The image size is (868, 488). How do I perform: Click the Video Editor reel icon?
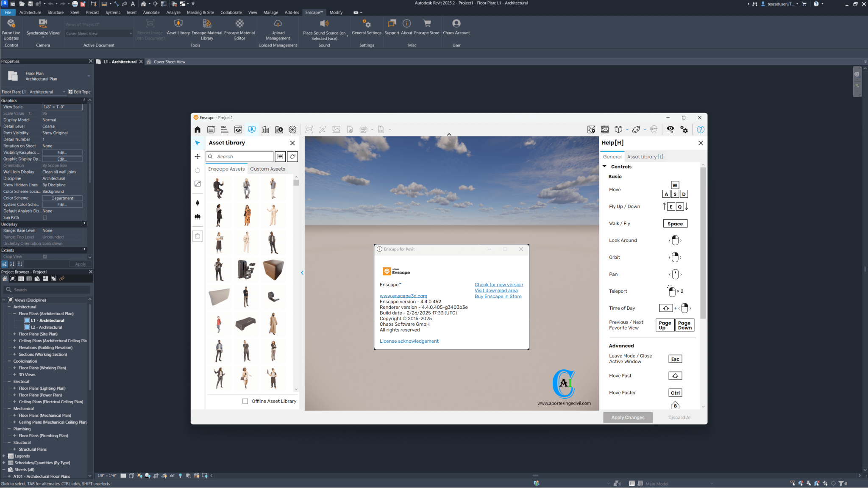tap(292, 130)
